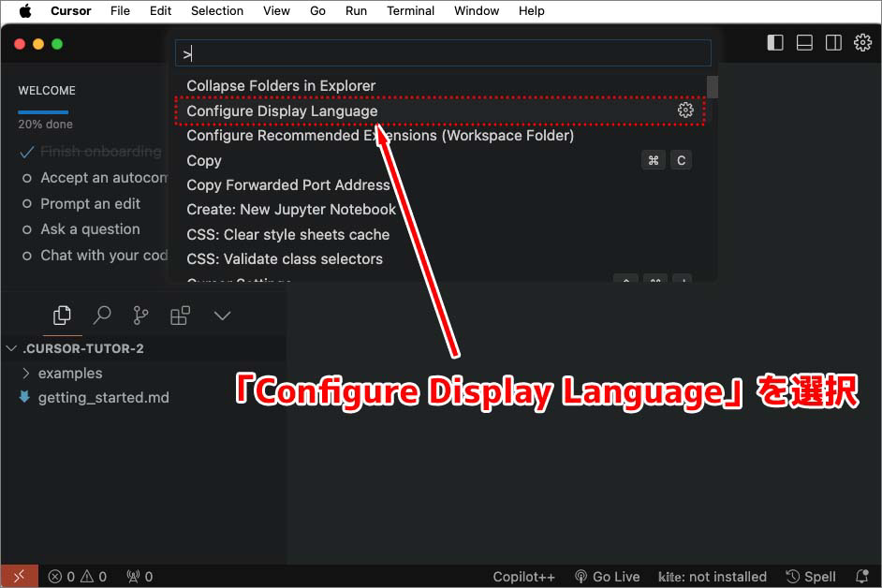Open the Source Control view

click(x=140, y=316)
